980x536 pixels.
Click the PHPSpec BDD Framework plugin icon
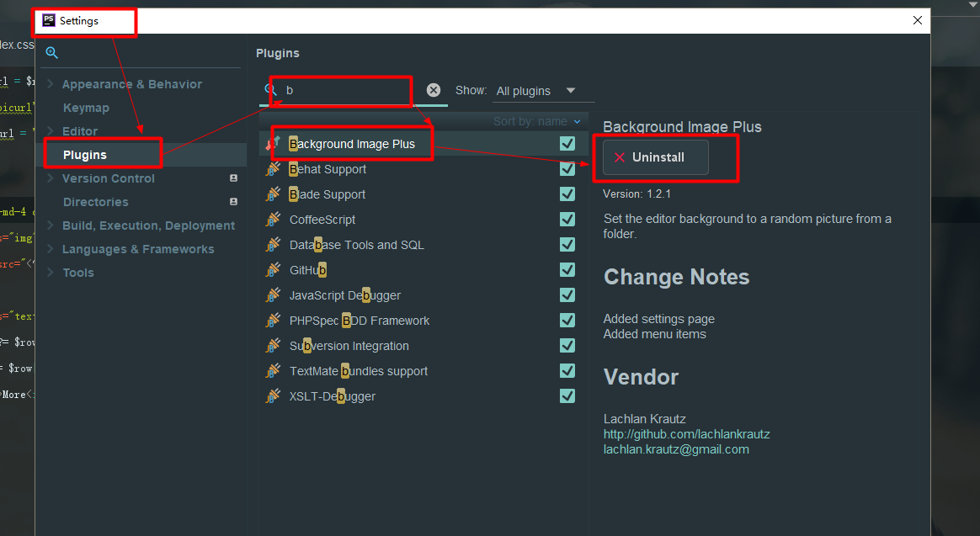tap(273, 321)
